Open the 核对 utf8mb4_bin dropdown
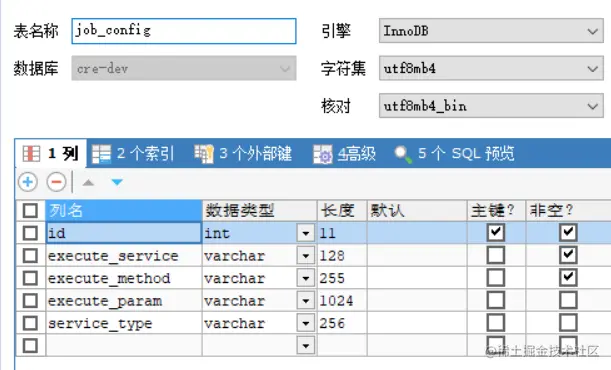The width and height of the screenshot is (611, 370). [491, 106]
